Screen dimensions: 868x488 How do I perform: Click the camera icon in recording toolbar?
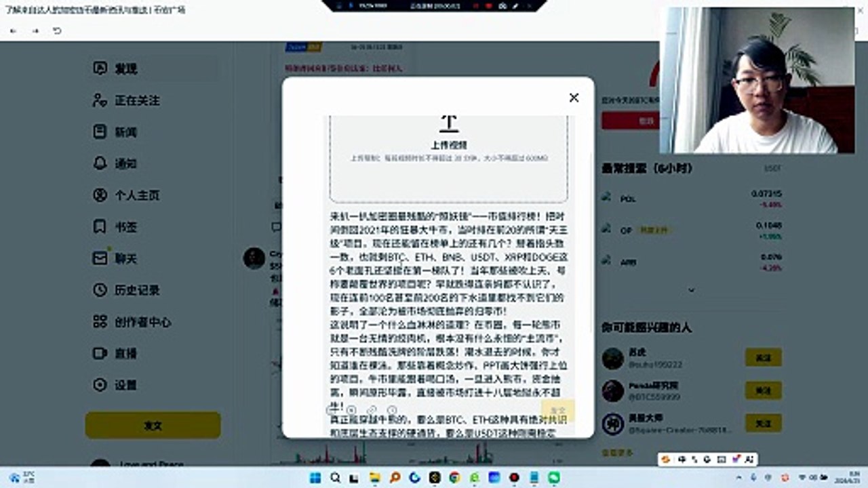coord(502,5)
